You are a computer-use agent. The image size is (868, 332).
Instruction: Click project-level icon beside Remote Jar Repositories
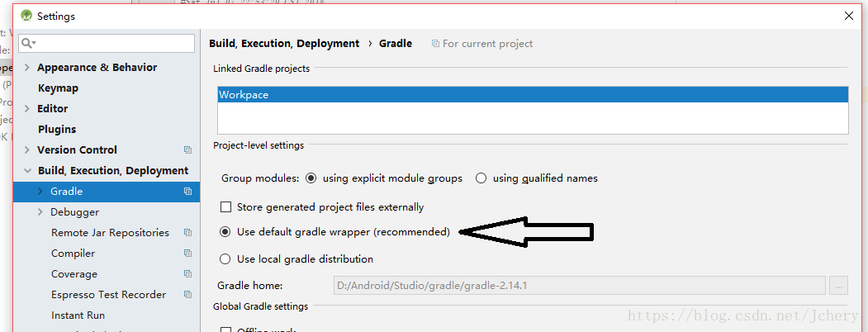(187, 233)
